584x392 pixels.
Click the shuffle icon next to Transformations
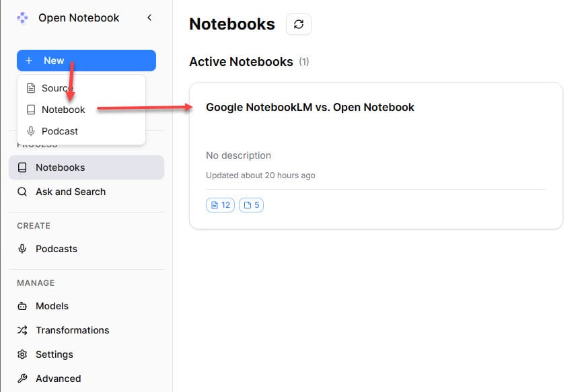22,330
